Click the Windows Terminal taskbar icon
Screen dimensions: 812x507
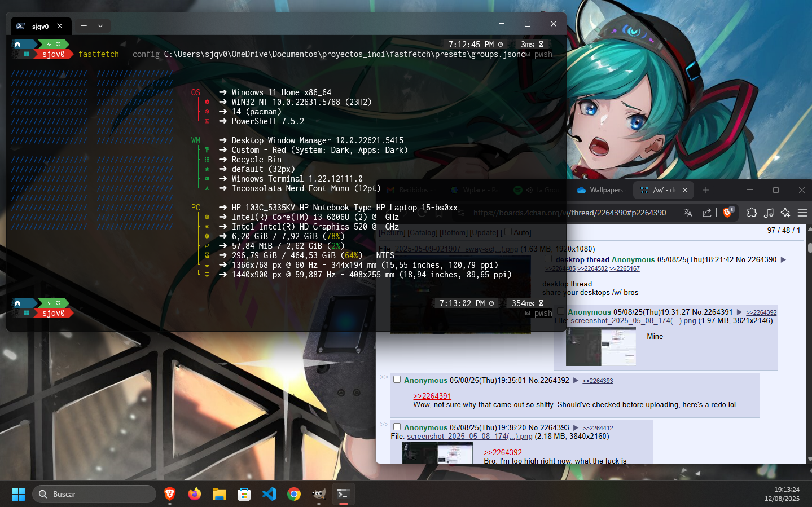[x=344, y=494]
